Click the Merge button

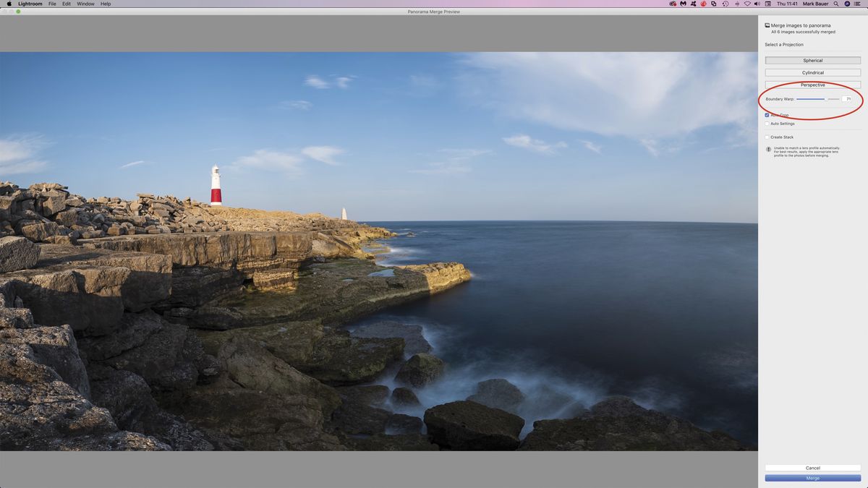click(x=812, y=478)
